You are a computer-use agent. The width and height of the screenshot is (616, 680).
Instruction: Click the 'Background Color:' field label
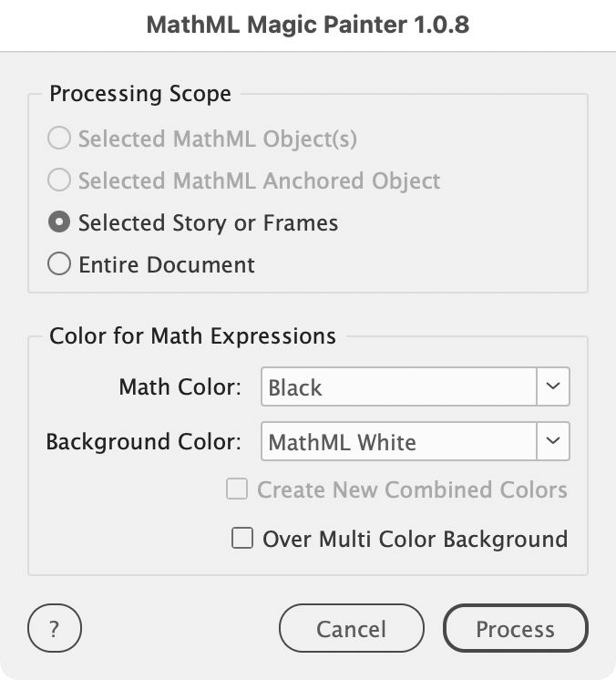[143, 442]
